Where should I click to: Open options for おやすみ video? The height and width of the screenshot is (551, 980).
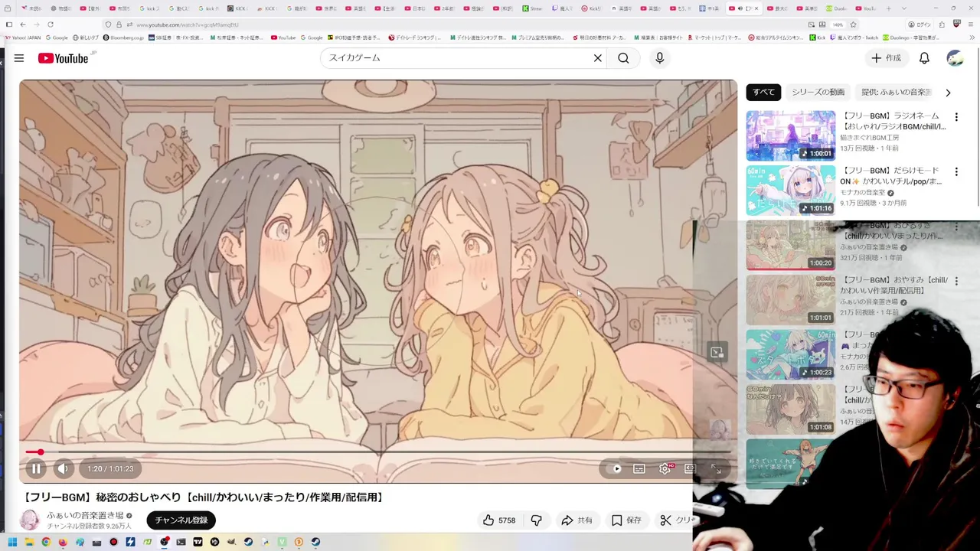(956, 281)
